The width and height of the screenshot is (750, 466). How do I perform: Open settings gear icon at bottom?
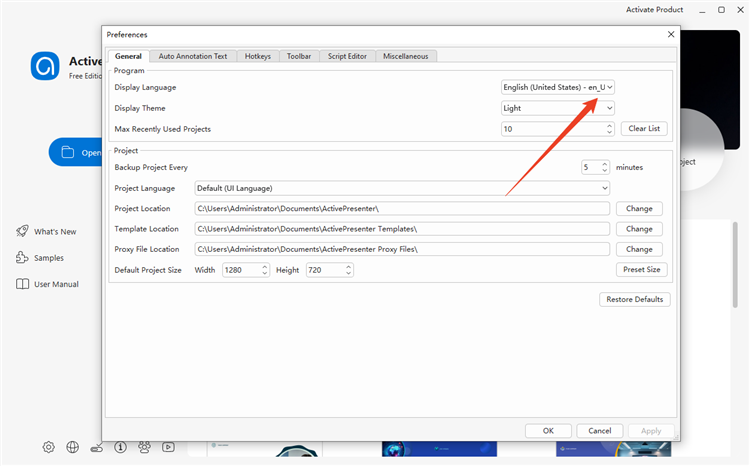coord(48,447)
